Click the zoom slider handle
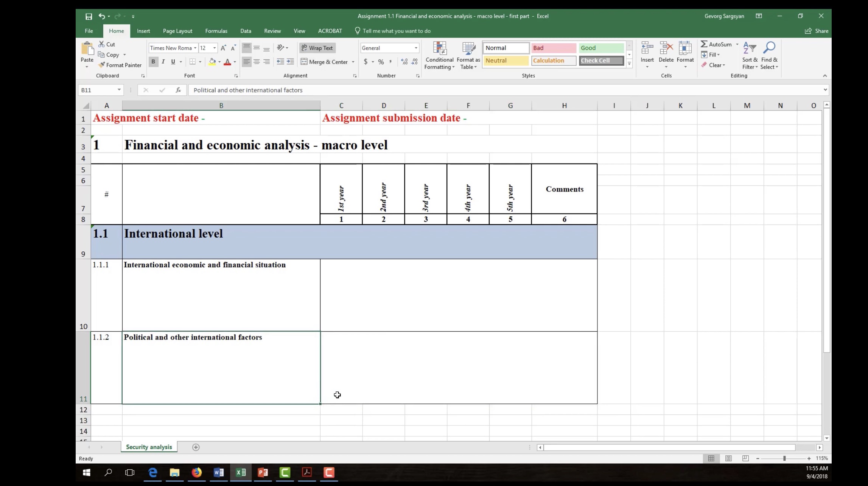The image size is (868, 486). (784, 458)
